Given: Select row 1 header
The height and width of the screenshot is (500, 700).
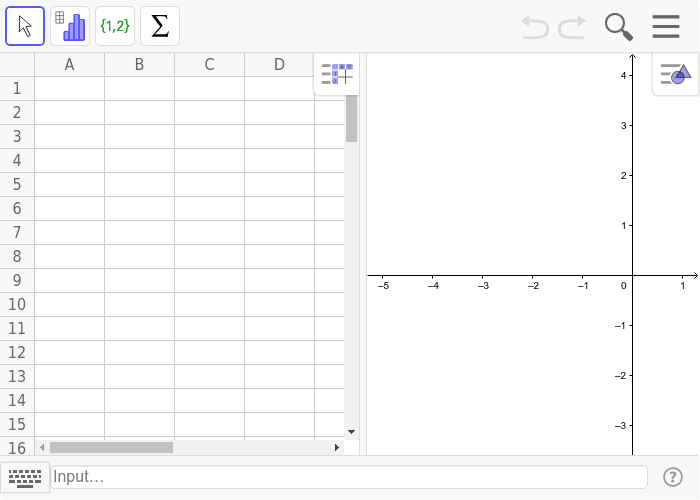Looking at the screenshot, I should click(x=17, y=88).
